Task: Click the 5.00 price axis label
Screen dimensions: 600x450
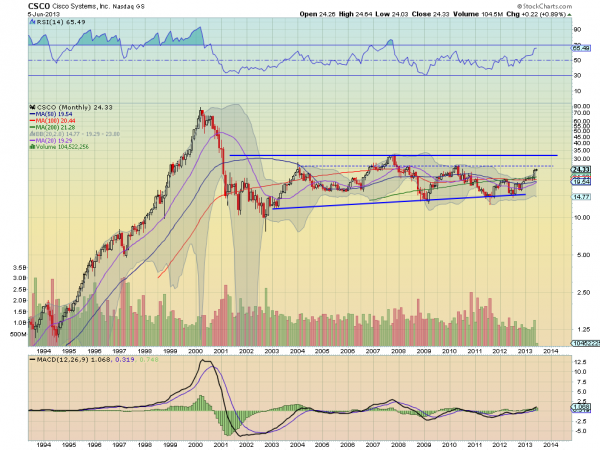Action: [583, 255]
